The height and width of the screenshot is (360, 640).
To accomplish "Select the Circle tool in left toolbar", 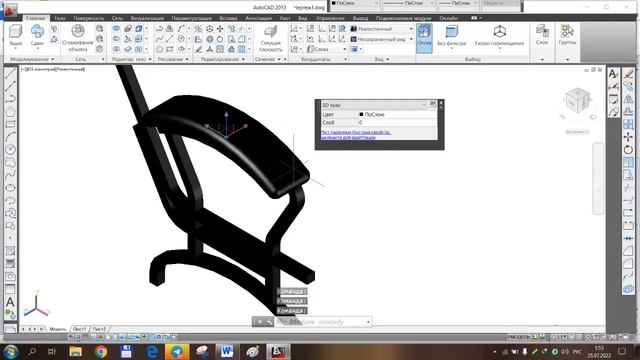I will click(10, 149).
